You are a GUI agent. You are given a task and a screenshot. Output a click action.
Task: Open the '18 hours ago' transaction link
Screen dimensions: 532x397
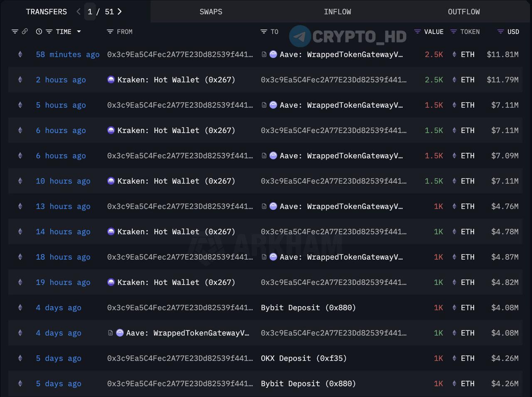pos(63,257)
